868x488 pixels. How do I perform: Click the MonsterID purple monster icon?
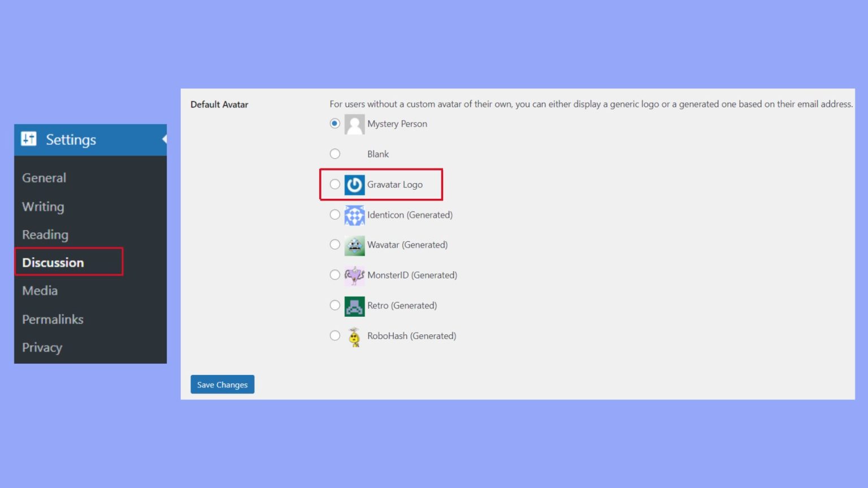point(354,275)
